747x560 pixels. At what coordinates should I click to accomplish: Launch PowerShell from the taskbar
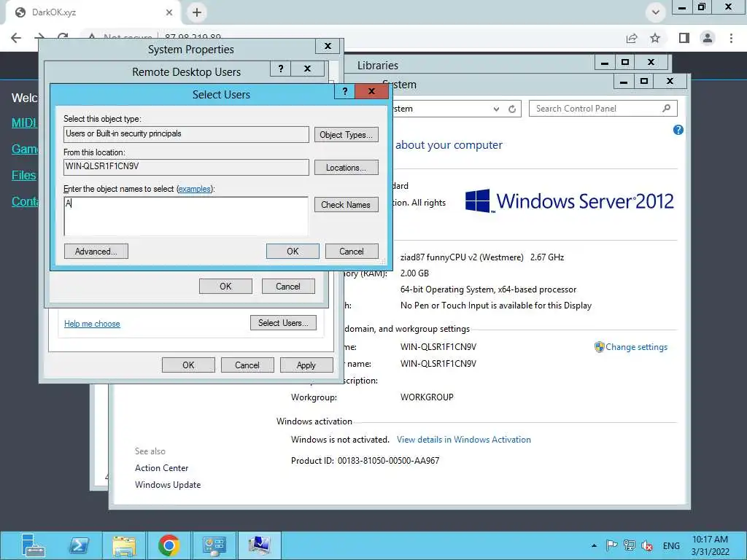click(79, 545)
